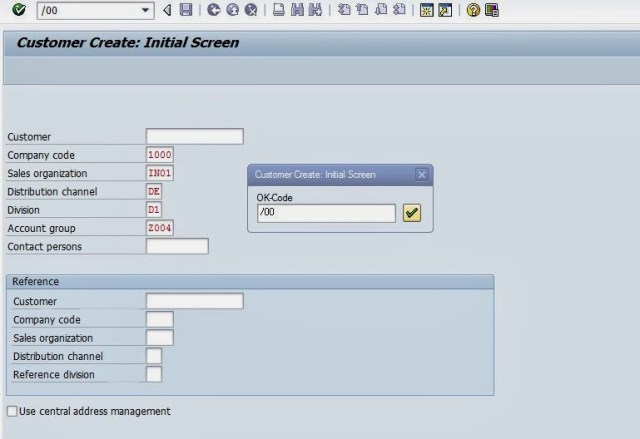The image size is (640, 439).
Task: Click the Generate Shortcut icon
Action: coord(445,10)
